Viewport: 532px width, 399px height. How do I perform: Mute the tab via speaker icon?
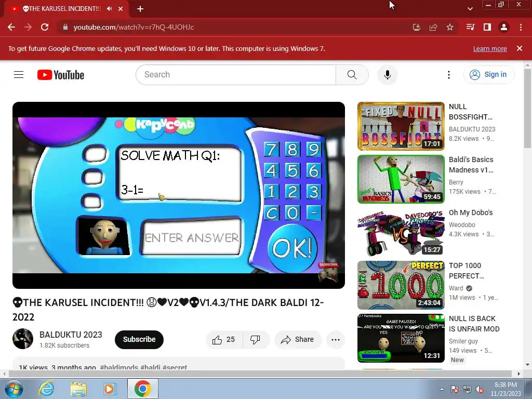click(x=109, y=9)
